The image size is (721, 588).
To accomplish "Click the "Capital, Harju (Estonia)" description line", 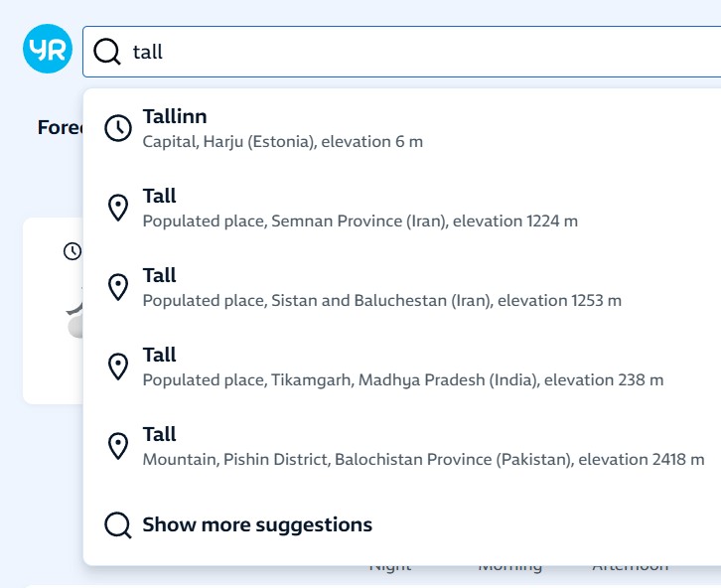I will [283, 142].
